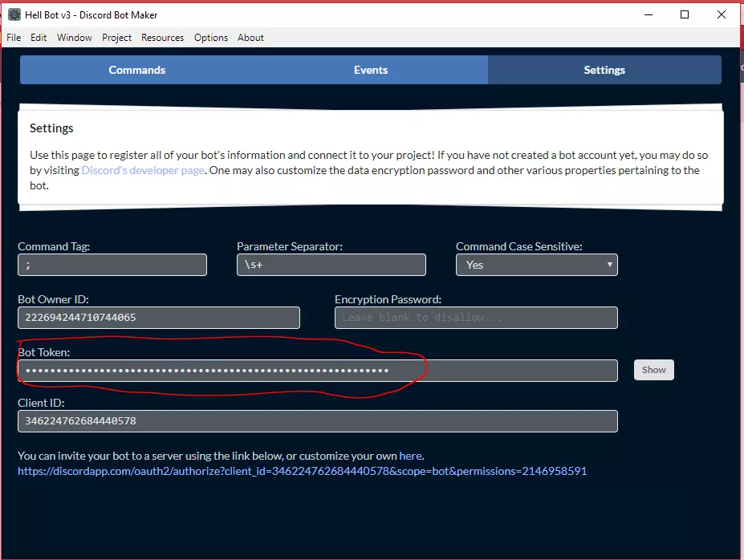Click the Discord Bot Maker app icon

click(14, 14)
